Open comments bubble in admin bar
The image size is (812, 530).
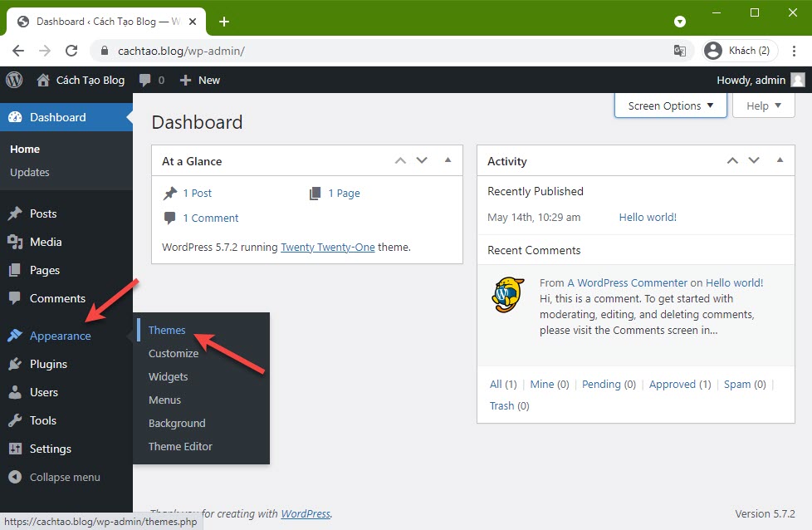[x=145, y=81]
